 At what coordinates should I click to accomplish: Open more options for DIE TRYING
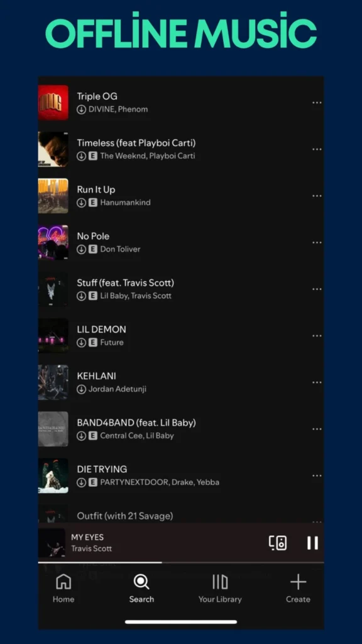317,475
